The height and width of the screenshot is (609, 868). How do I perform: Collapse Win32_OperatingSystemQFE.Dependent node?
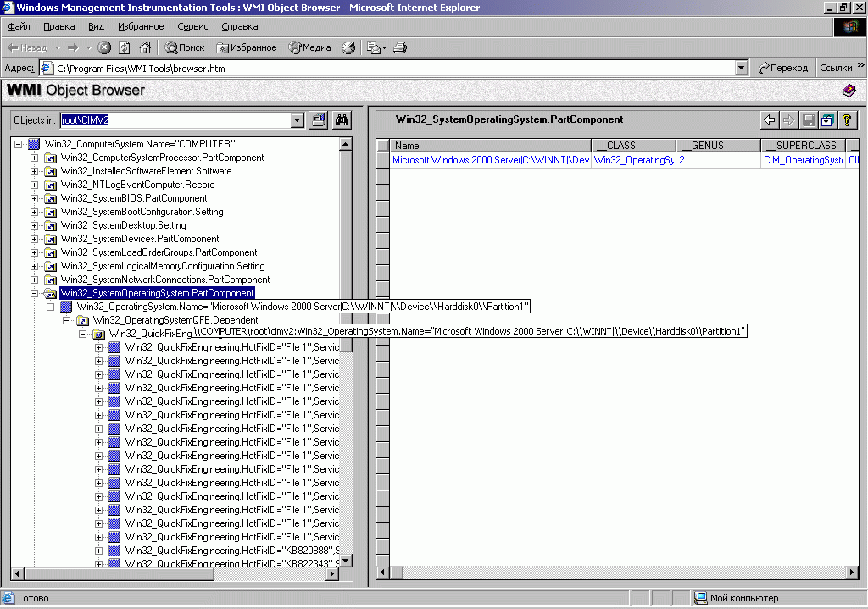tap(66, 320)
